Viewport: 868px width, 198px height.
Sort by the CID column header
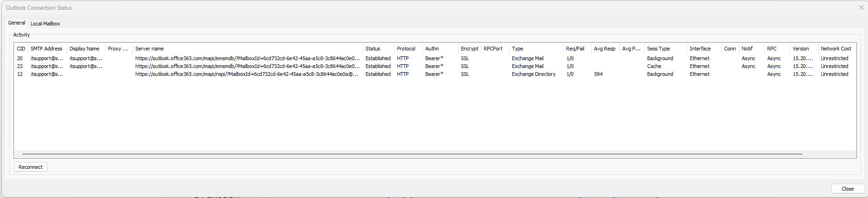(x=21, y=49)
